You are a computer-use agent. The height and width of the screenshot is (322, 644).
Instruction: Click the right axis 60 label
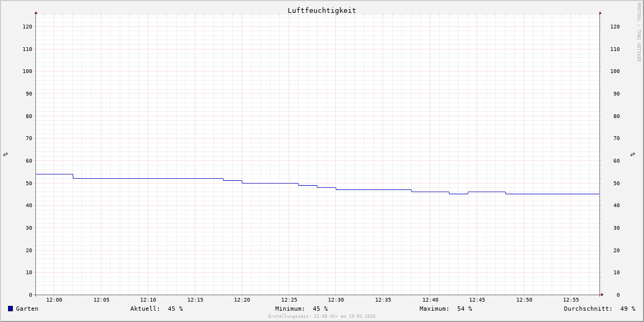pos(617,160)
